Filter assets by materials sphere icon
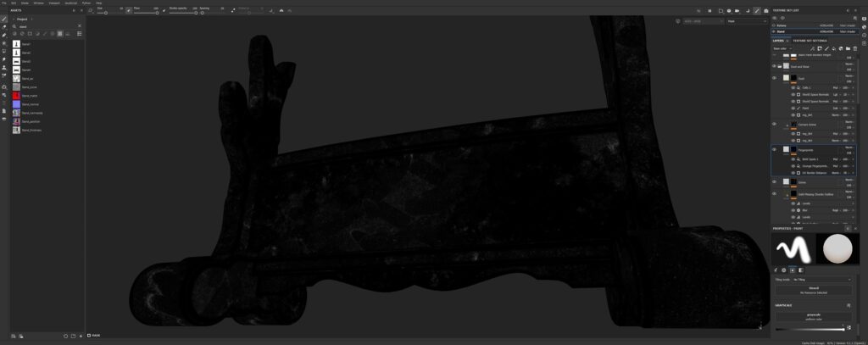 (14, 34)
